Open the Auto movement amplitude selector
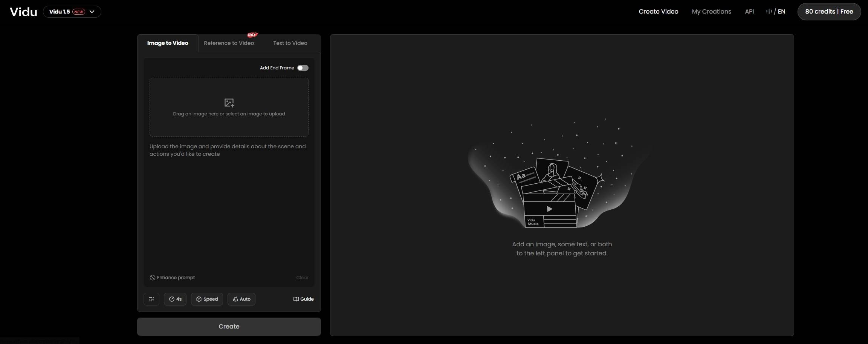 [241, 299]
